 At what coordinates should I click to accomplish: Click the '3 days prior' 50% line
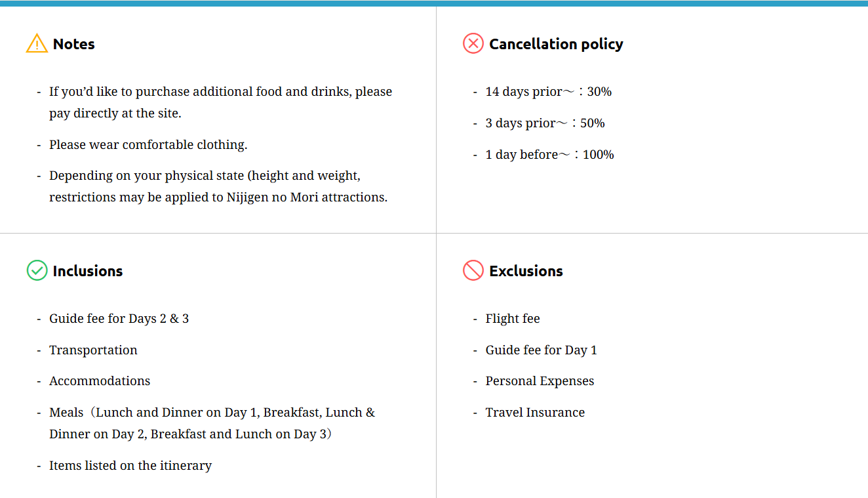(x=545, y=123)
